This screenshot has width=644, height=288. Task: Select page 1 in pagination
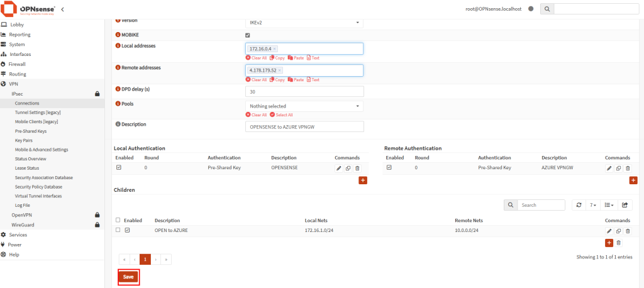point(145,259)
